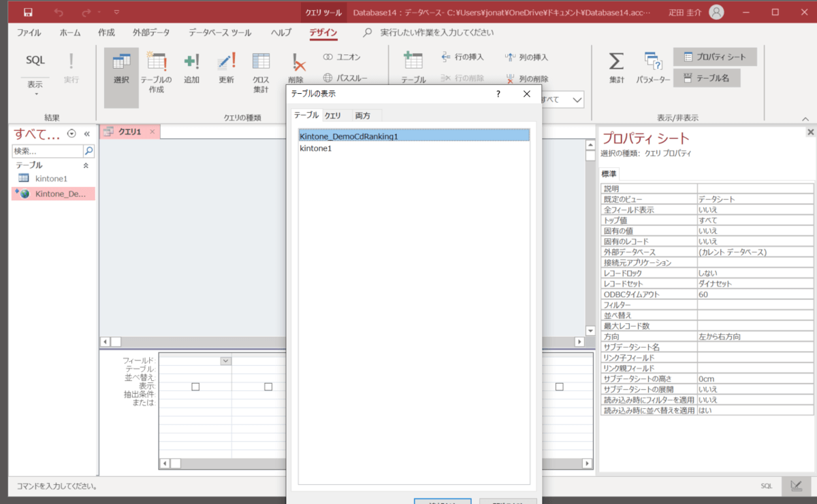The height and width of the screenshot is (504, 817).
Task: Click the Undo arrow in quick access
Action: coord(59,12)
